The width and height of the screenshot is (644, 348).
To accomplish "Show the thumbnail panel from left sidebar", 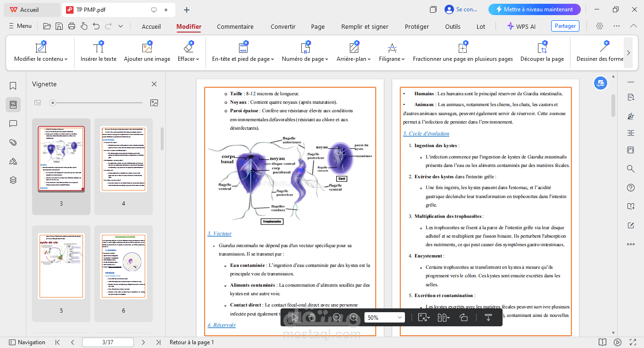I will pyautogui.click(x=13, y=105).
